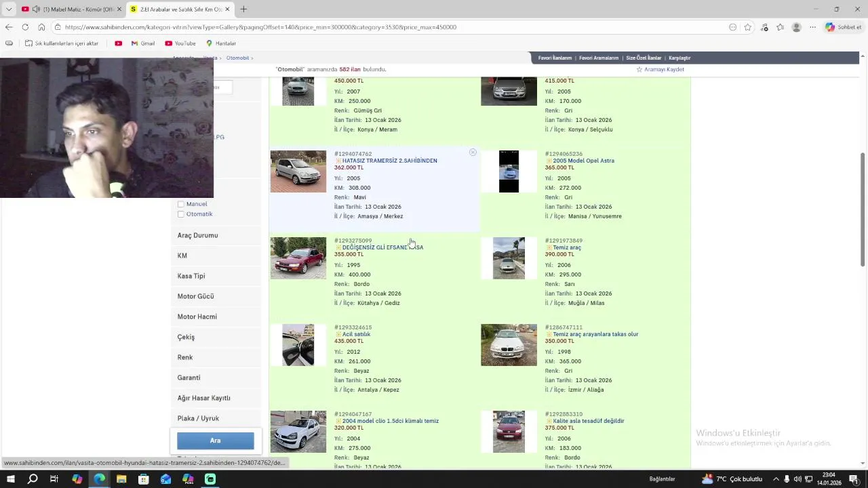Click Favori Aramalarım menu item
Screen dimensions: 868x488
click(x=599, y=58)
